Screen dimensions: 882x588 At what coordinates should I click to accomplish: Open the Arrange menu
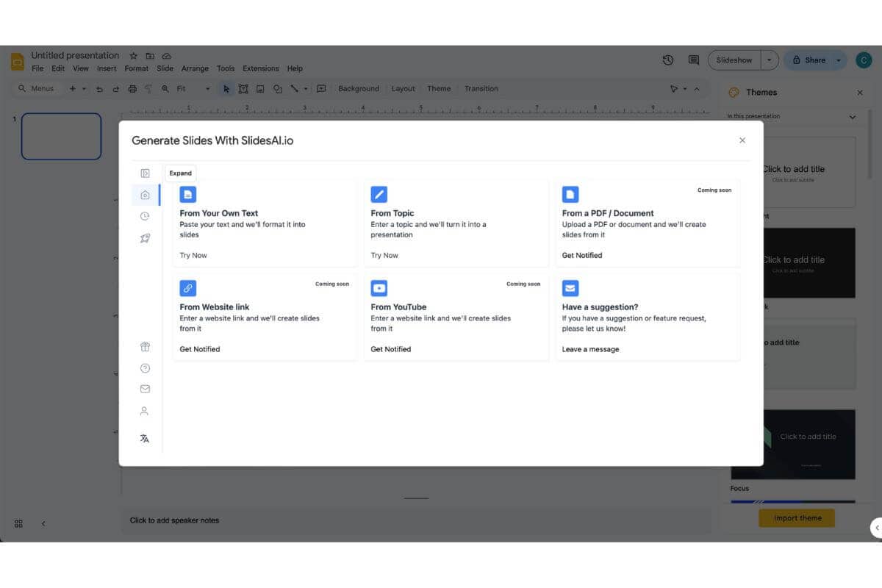click(x=195, y=68)
